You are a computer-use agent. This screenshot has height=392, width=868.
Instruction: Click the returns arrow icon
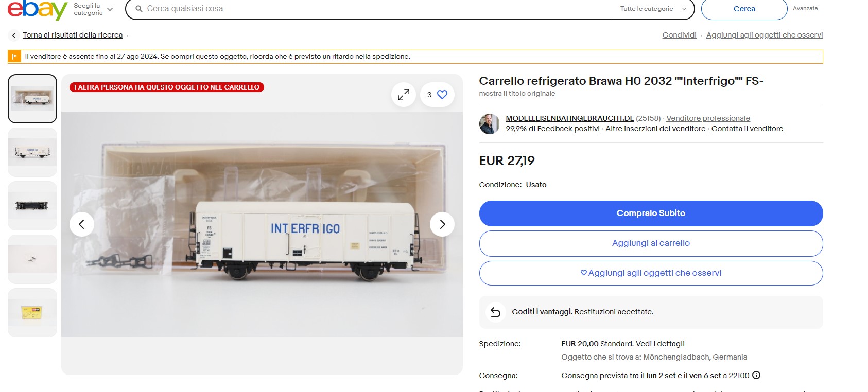pos(495,312)
